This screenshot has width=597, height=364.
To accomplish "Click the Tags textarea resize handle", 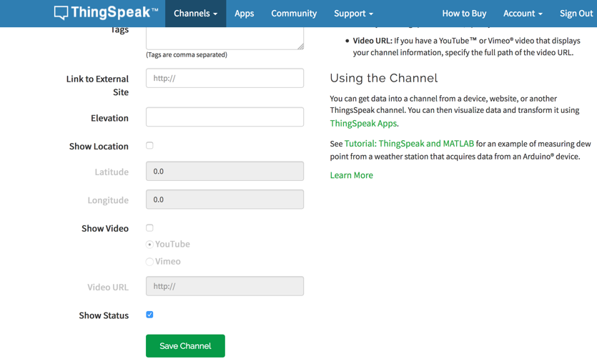I will click(x=301, y=46).
